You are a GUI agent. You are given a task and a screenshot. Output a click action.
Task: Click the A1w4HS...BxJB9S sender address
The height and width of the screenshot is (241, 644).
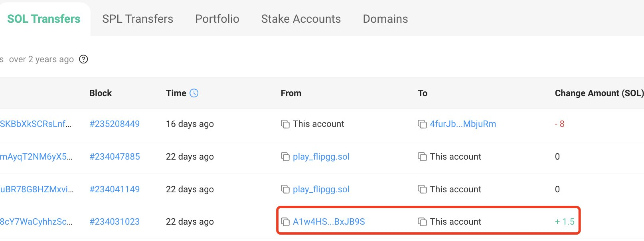click(329, 222)
